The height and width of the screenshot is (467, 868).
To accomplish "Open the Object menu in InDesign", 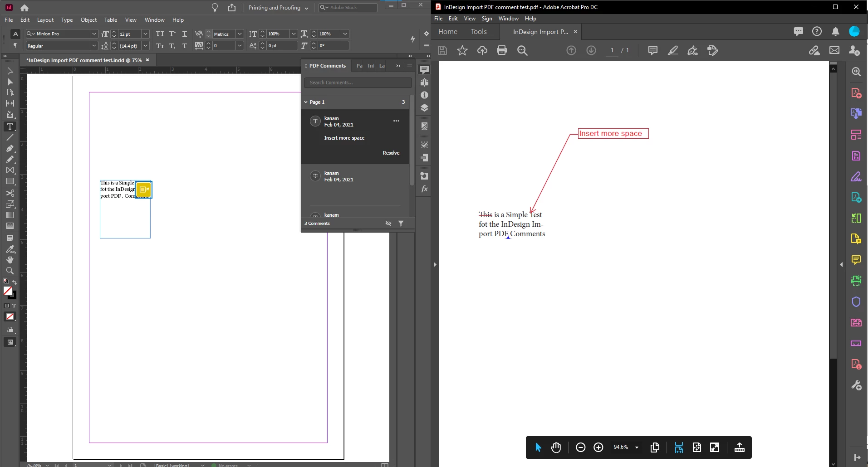I will tap(88, 20).
